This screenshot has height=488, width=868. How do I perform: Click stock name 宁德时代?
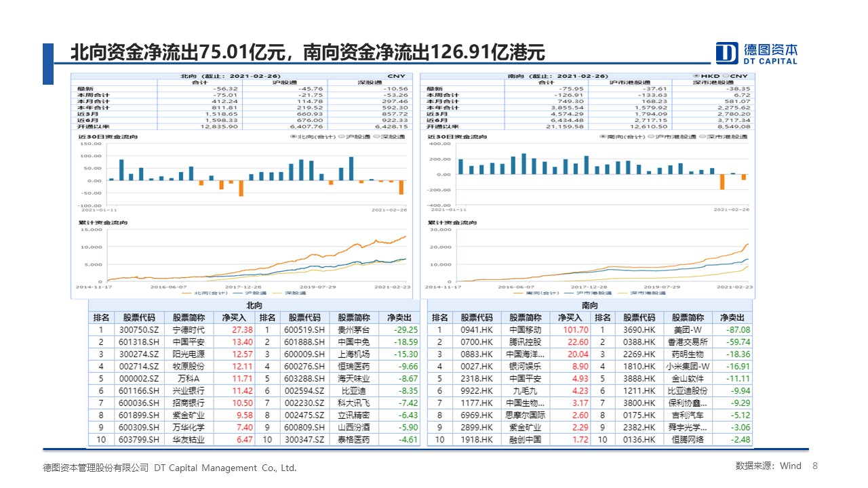click(x=189, y=330)
